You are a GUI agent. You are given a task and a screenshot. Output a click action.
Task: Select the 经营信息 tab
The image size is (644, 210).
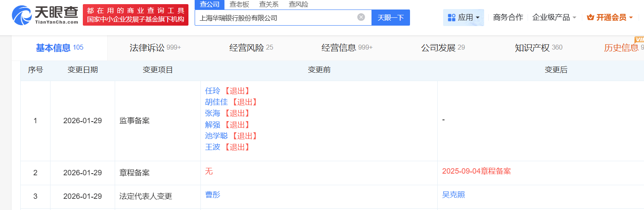click(x=347, y=48)
